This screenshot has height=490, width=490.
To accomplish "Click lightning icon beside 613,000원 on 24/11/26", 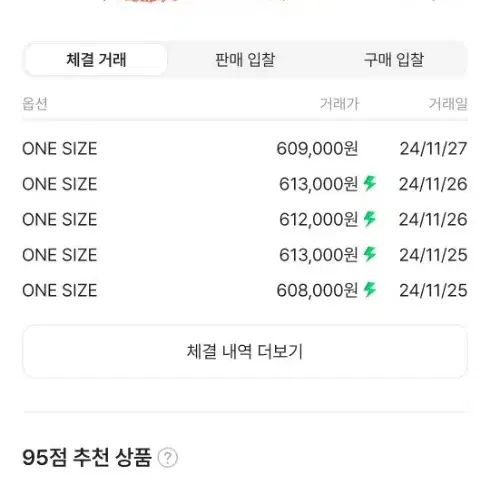I will [x=370, y=183].
